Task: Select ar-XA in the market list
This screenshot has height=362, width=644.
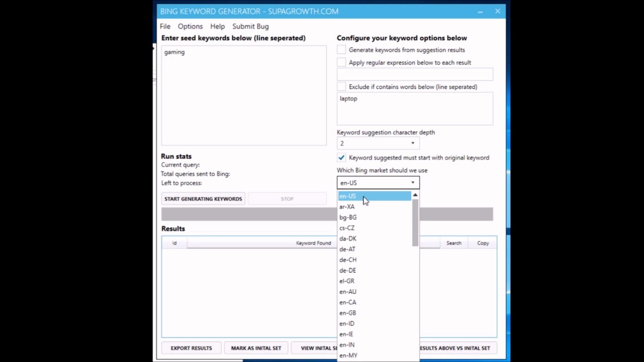Action: (375, 207)
